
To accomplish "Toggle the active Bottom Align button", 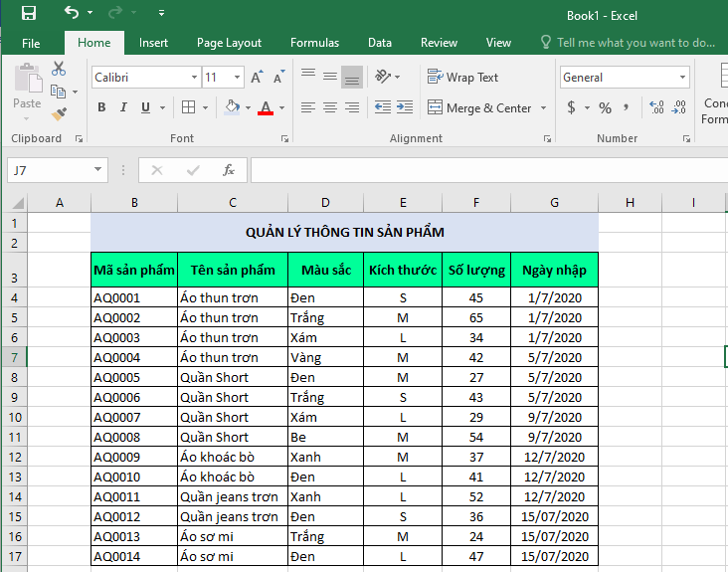I will [352, 77].
